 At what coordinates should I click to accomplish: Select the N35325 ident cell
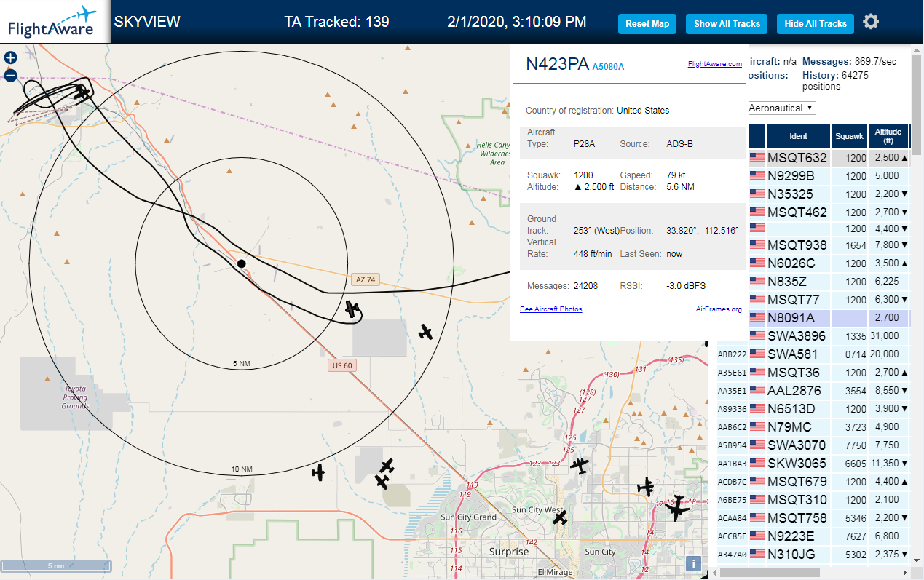pyautogui.click(x=798, y=194)
